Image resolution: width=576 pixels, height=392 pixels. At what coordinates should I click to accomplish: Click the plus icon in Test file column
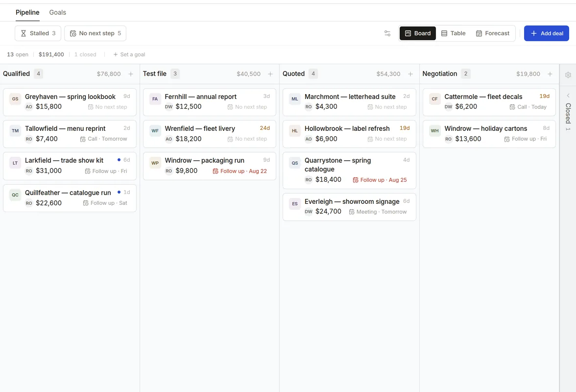[270, 74]
